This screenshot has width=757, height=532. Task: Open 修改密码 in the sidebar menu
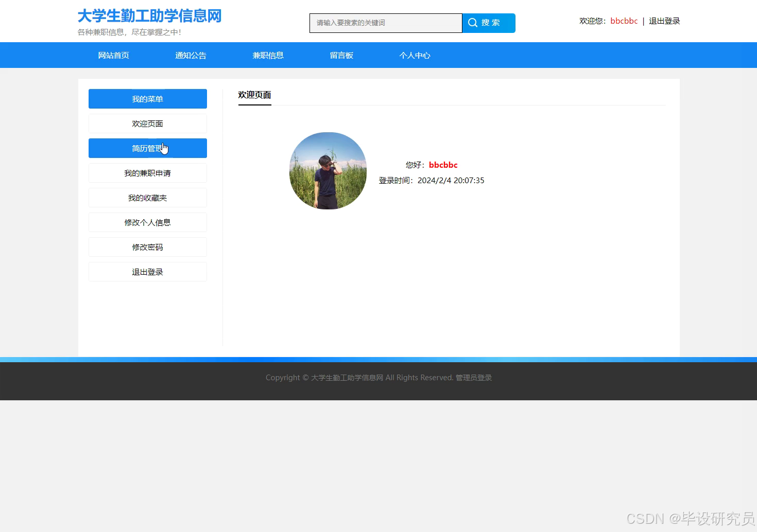pos(148,247)
